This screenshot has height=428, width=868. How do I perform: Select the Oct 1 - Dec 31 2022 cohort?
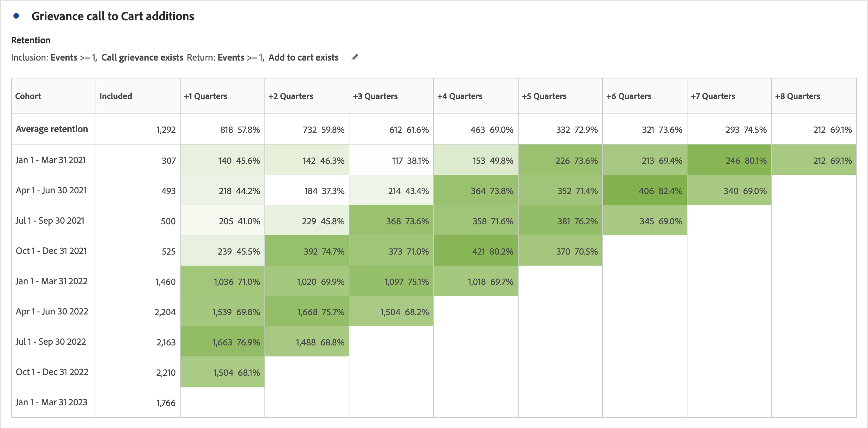pos(52,372)
